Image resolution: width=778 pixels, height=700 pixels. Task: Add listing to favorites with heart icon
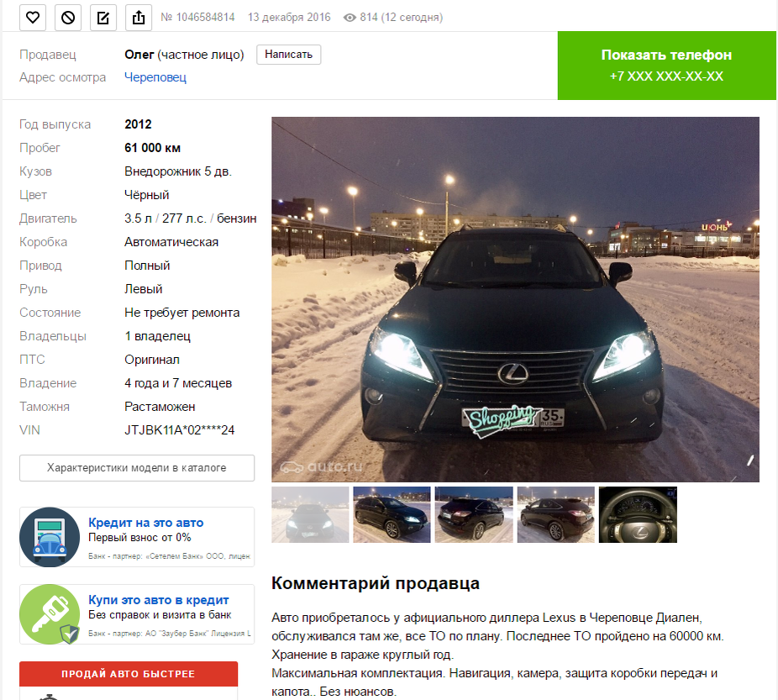[x=33, y=18]
